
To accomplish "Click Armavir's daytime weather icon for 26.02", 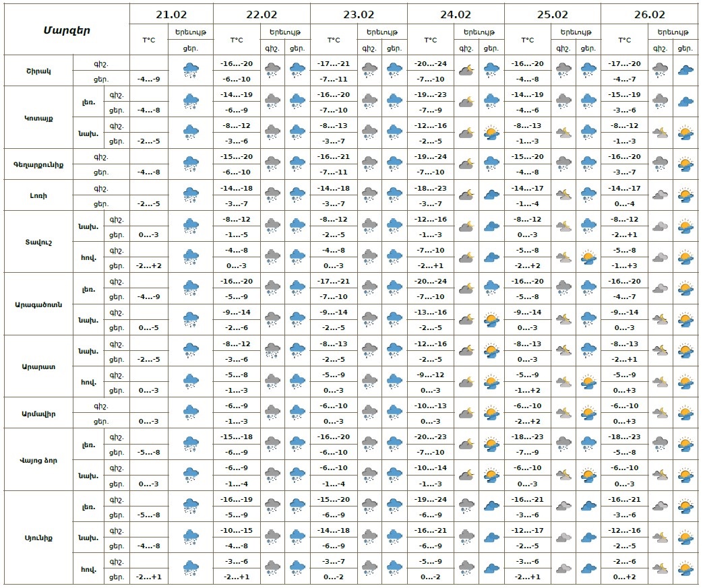I will coord(685,412).
